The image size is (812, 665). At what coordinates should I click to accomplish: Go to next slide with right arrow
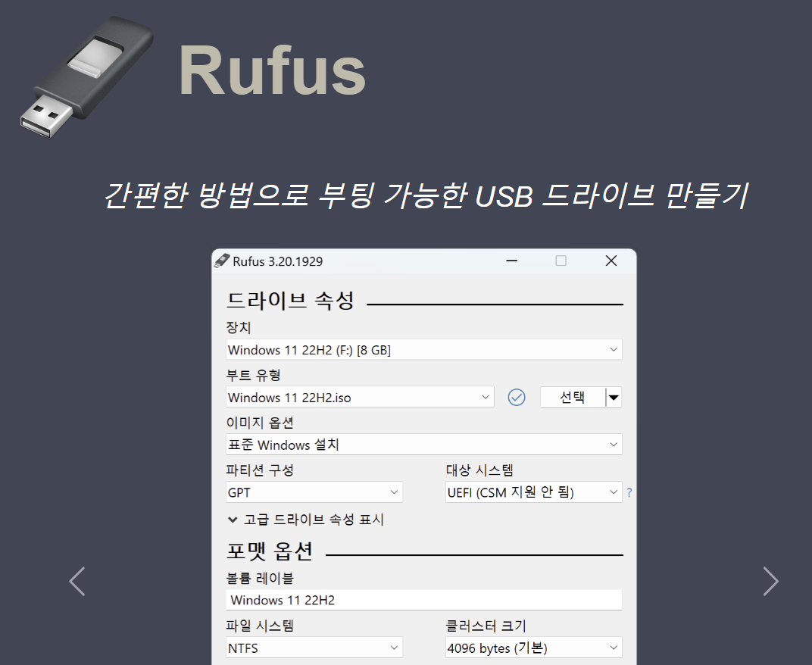click(x=770, y=581)
